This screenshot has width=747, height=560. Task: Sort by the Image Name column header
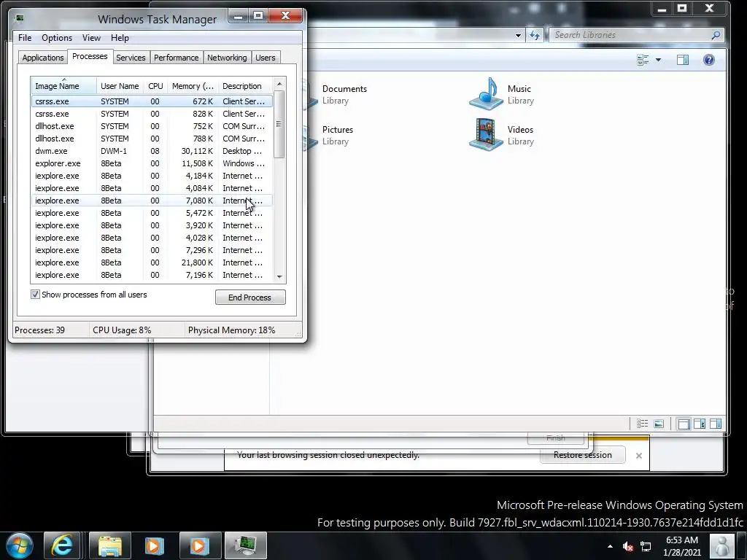(x=64, y=86)
